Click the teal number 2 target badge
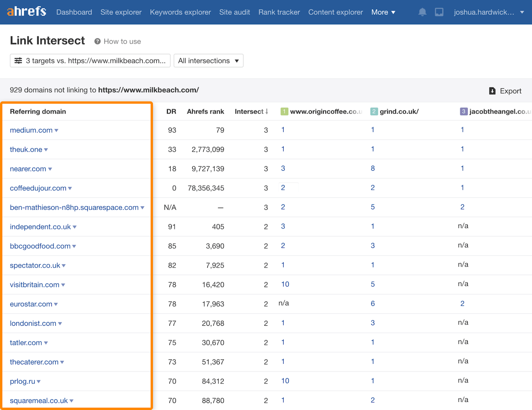The image size is (532, 410). [374, 111]
